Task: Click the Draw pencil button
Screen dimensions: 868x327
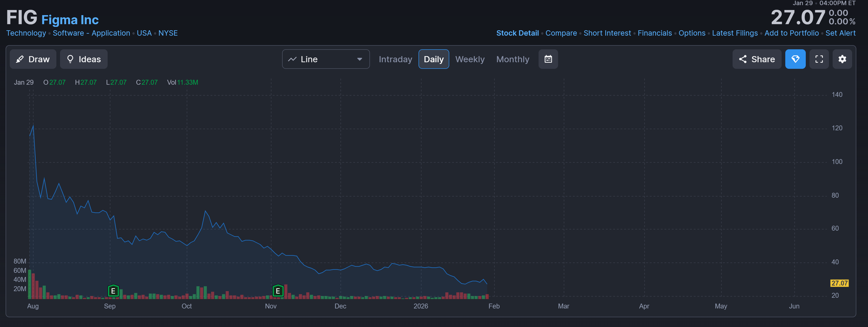Action: tap(33, 59)
